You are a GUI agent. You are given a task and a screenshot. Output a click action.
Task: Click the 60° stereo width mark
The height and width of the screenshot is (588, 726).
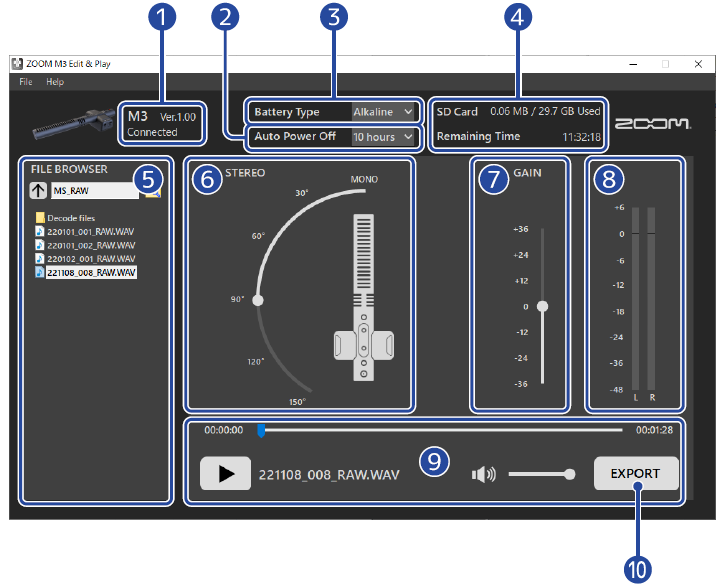(x=258, y=236)
